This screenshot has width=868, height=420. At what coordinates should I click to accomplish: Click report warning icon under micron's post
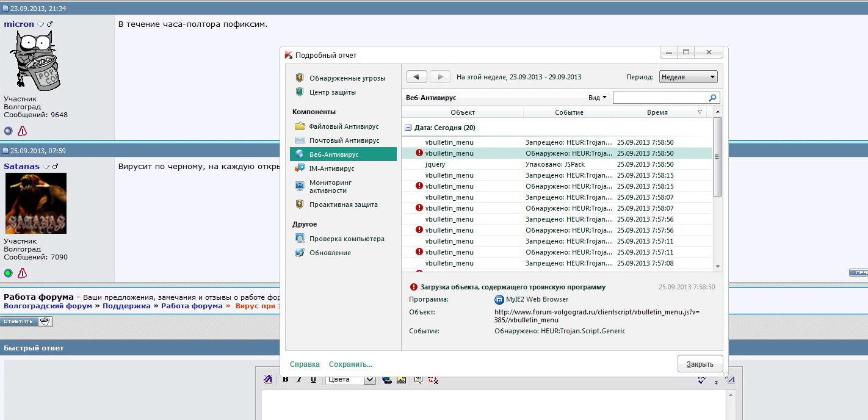click(x=22, y=131)
